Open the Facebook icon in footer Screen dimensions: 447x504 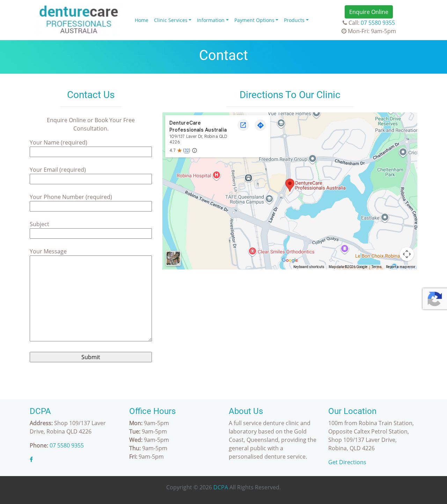tap(31, 459)
